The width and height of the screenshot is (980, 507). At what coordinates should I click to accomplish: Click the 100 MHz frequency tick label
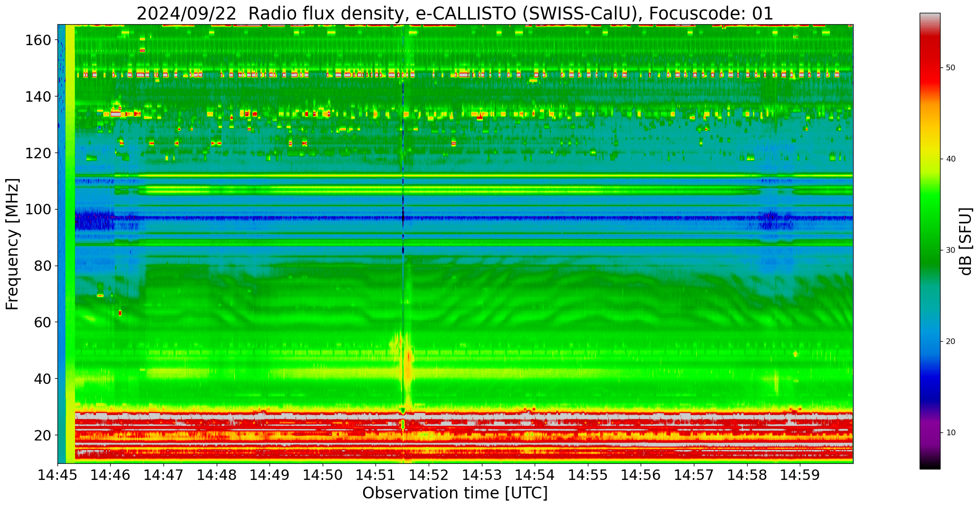coord(39,210)
